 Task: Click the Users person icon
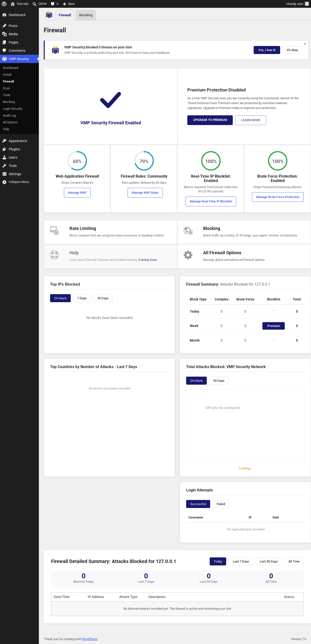point(4,157)
